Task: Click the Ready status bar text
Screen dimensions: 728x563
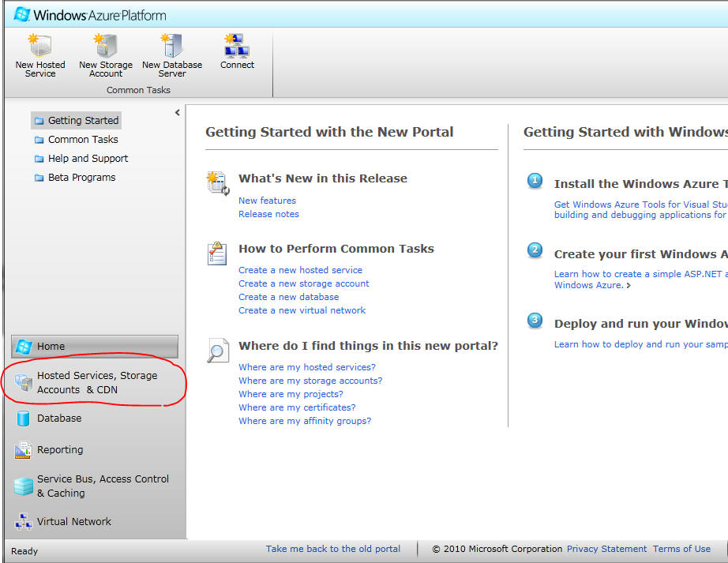Action: (x=24, y=551)
